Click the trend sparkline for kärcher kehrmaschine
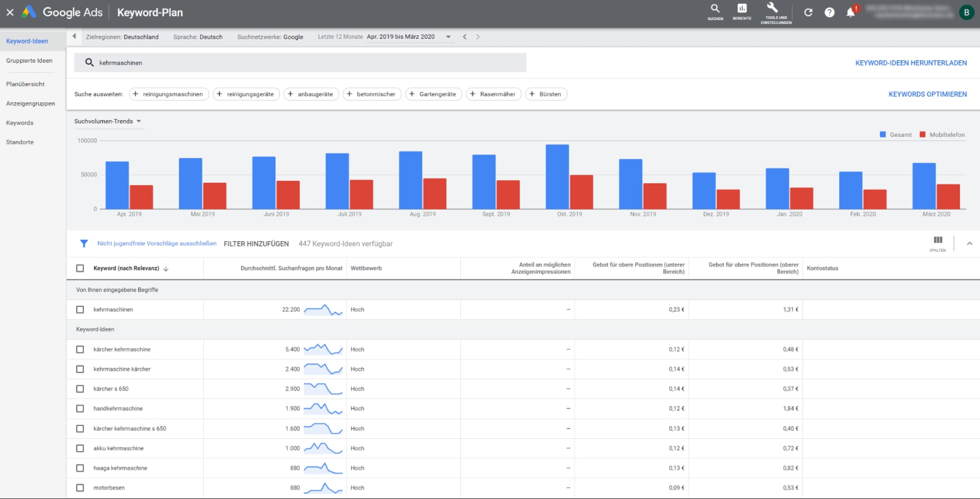980x499 pixels. pos(323,349)
